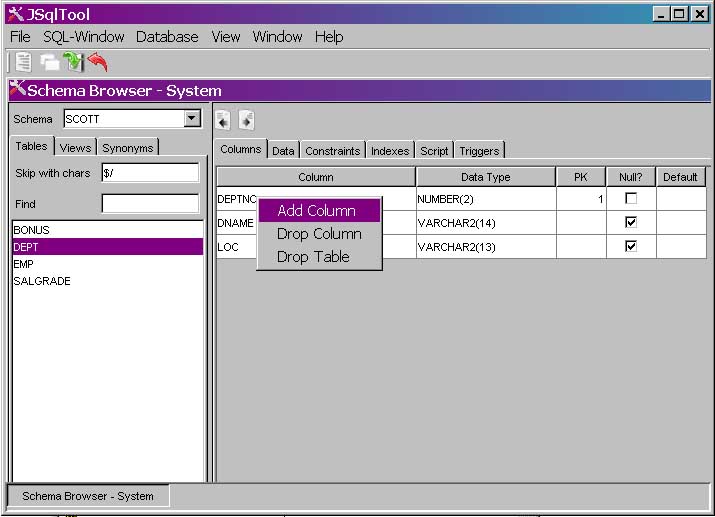Viewport: 715px width, 517px height.
Task: Choose Add Column from context menu
Action: click(316, 211)
